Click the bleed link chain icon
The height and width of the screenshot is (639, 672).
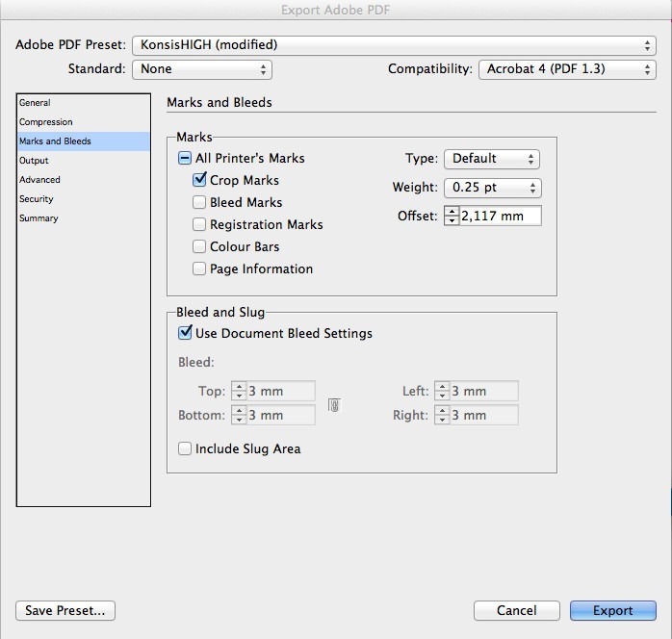click(x=334, y=405)
